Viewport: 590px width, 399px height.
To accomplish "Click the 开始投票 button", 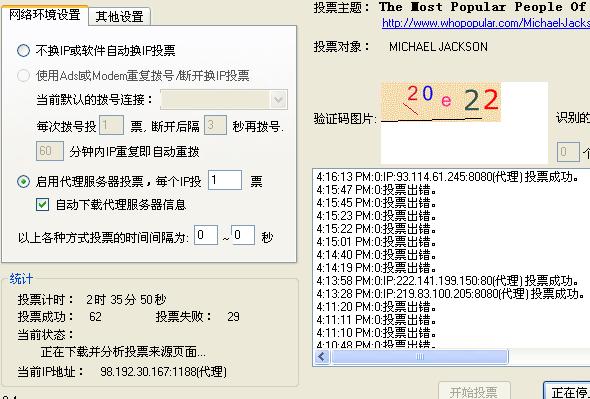I will 474,391.
